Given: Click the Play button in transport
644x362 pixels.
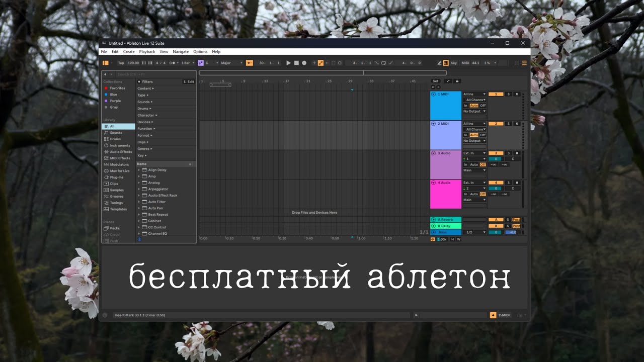Looking at the screenshot, I should tap(288, 63).
